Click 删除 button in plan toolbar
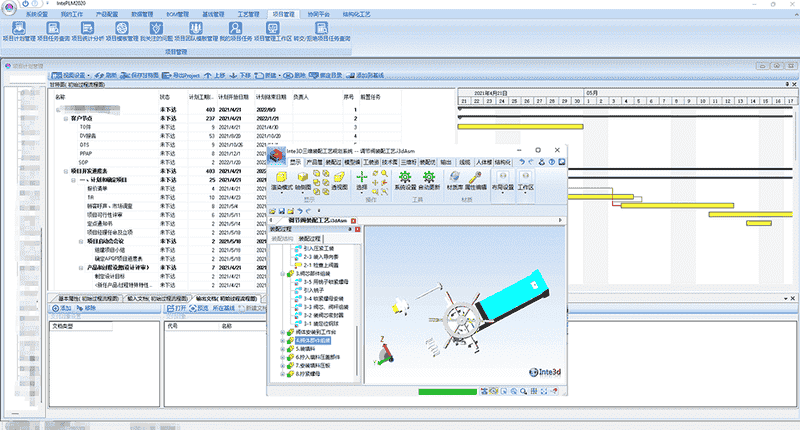800x430 pixels. tap(295, 75)
